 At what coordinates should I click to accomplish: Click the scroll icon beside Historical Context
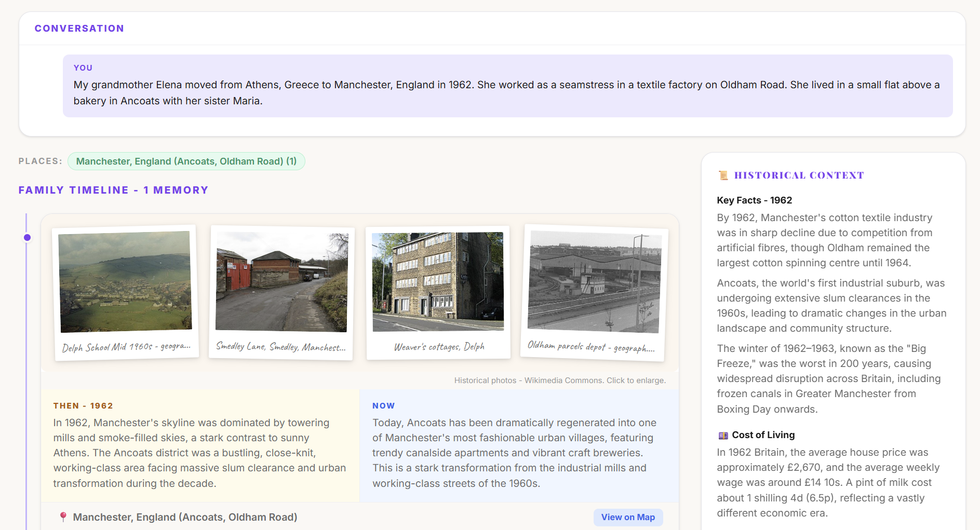[x=723, y=175]
